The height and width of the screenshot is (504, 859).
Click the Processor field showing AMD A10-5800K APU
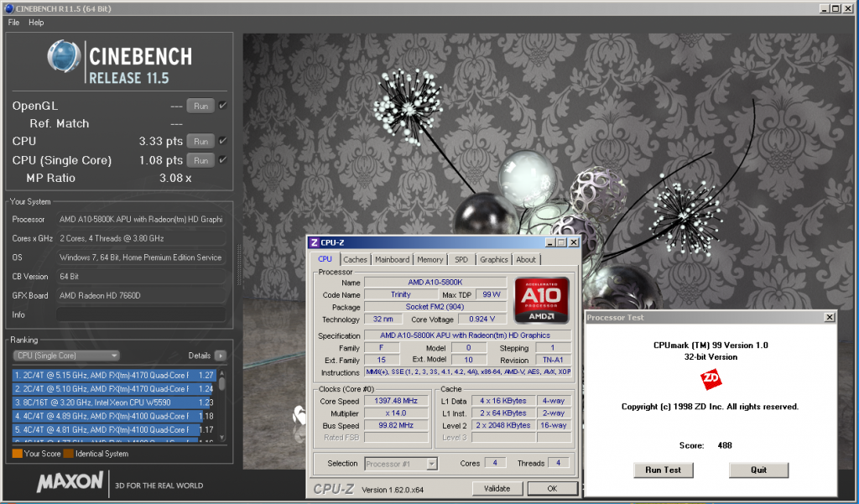pos(141,219)
